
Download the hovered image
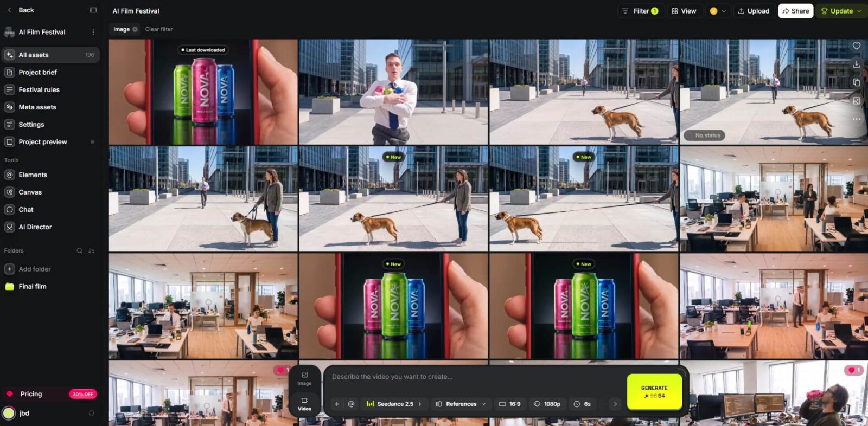click(x=856, y=64)
